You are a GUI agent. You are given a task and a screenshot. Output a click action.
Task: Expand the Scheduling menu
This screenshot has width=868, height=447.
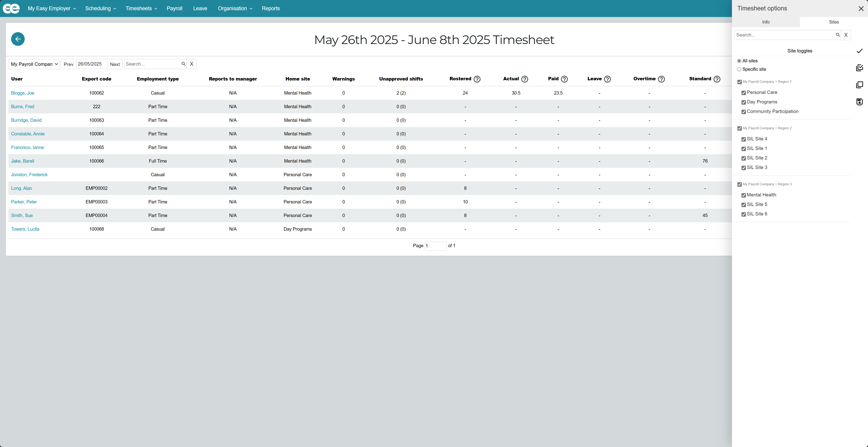(100, 8)
